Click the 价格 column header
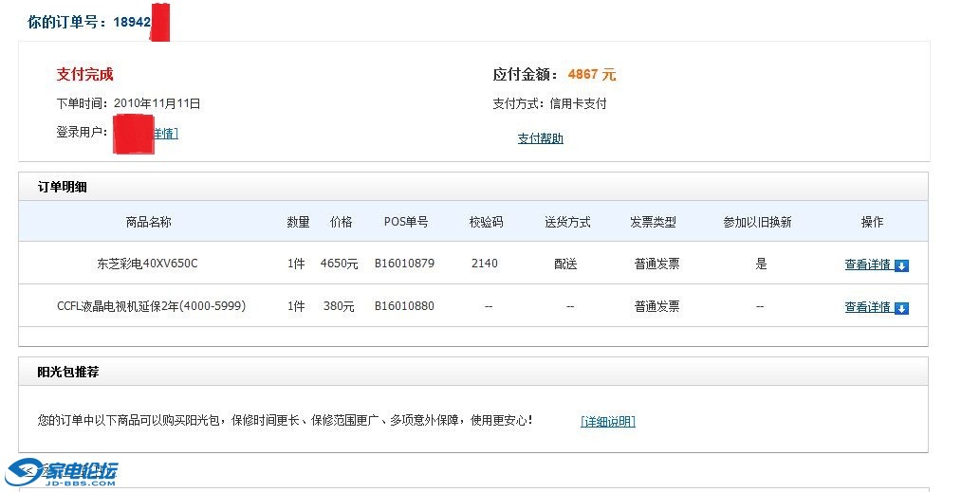 (x=341, y=222)
